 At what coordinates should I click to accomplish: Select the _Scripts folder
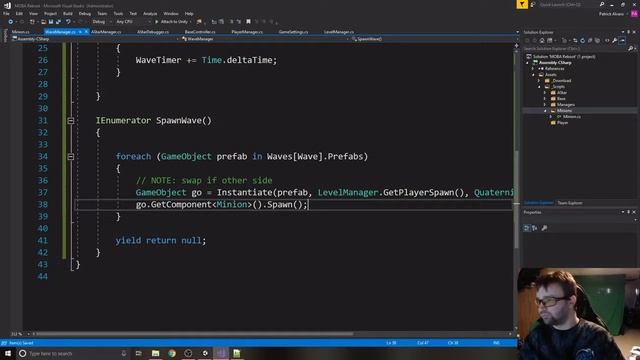[558, 87]
